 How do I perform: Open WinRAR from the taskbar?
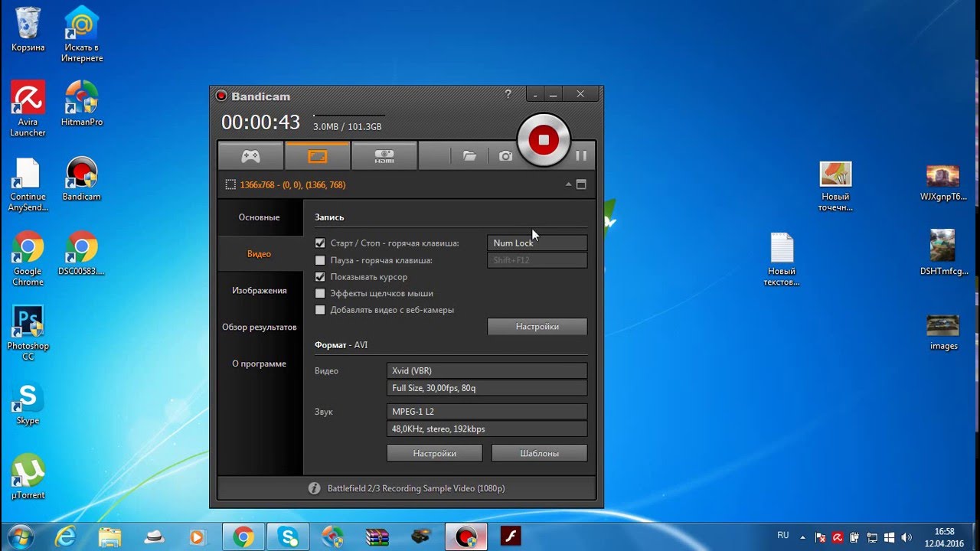point(377,537)
